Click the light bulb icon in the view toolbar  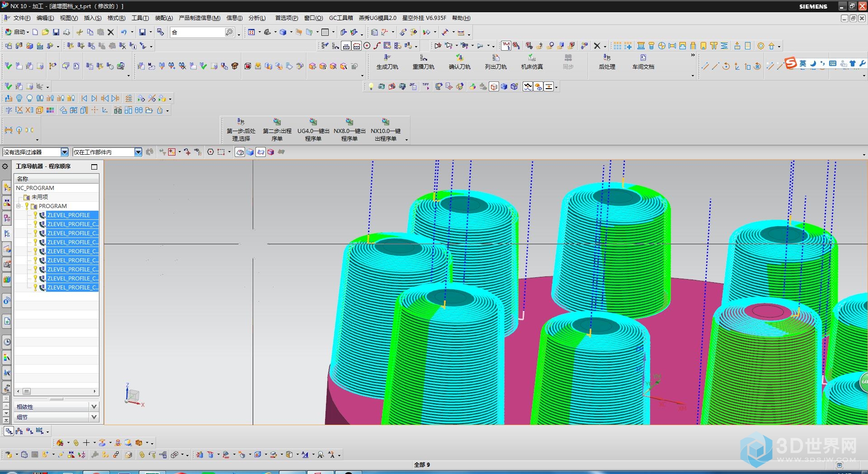pos(371,86)
